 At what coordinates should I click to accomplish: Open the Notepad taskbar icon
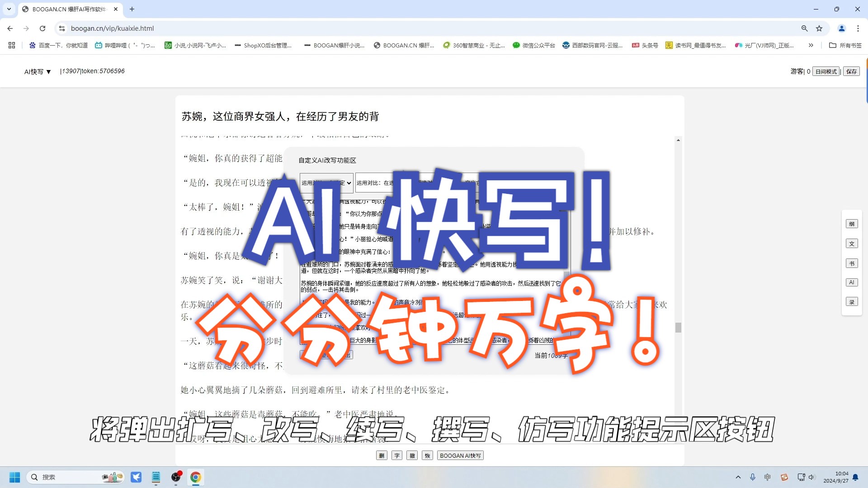[156, 477]
